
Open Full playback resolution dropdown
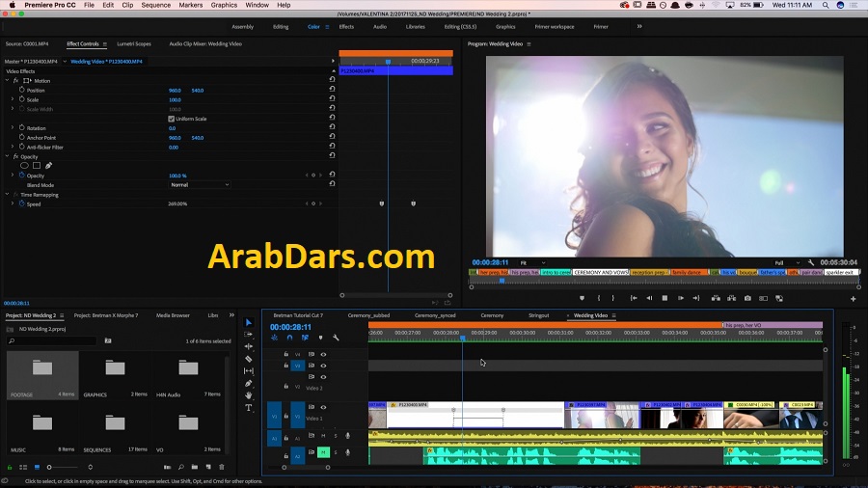[787, 263]
